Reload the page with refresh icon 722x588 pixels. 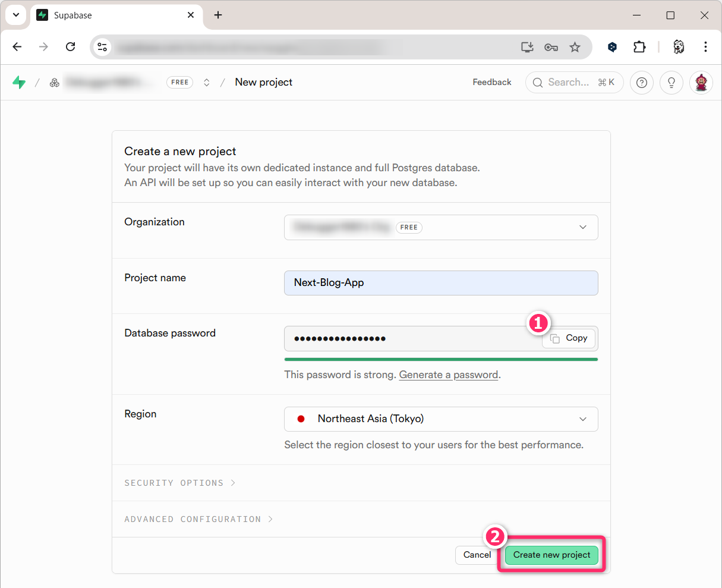[70, 47]
